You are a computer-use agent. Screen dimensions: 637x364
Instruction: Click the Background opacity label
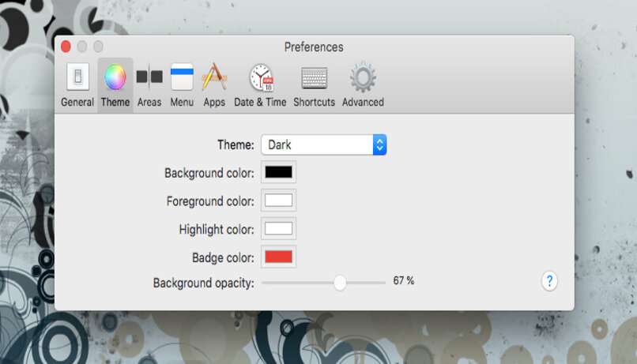point(204,283)
